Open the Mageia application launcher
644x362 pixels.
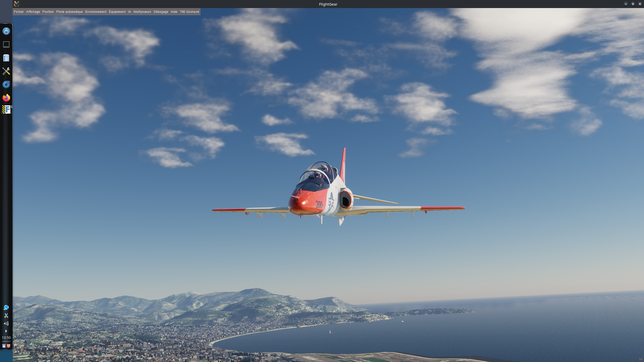click(6, 31)
